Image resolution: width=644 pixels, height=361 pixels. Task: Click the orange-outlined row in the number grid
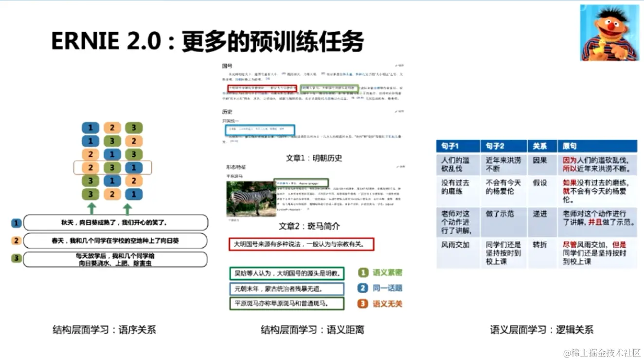[113, 167]
